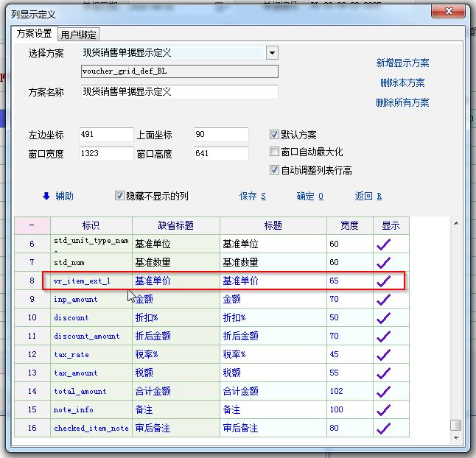Toggle display checkmark for tax_rate row

pos(384,354)
